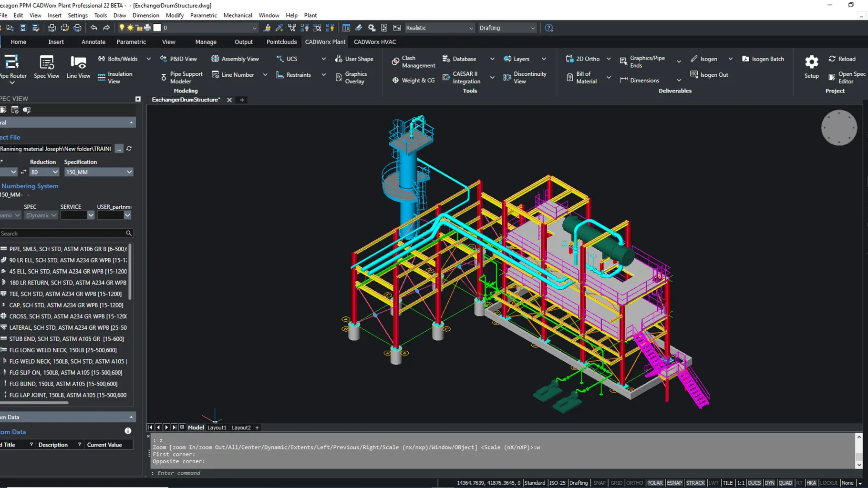Switch to the CADWorx HVAC ribbon tab
The width and height of the screenshot is (868, 488).
pyautogui.click(x=375, y=42)
